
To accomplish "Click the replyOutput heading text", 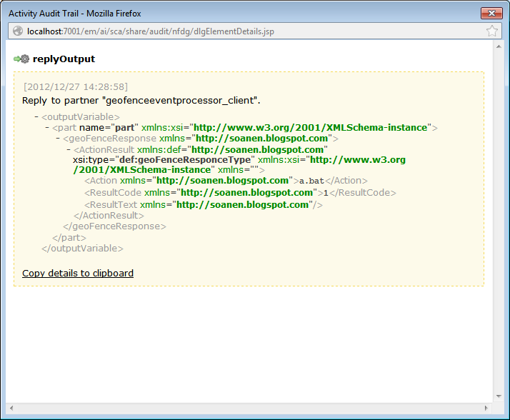I will point(64,59).
